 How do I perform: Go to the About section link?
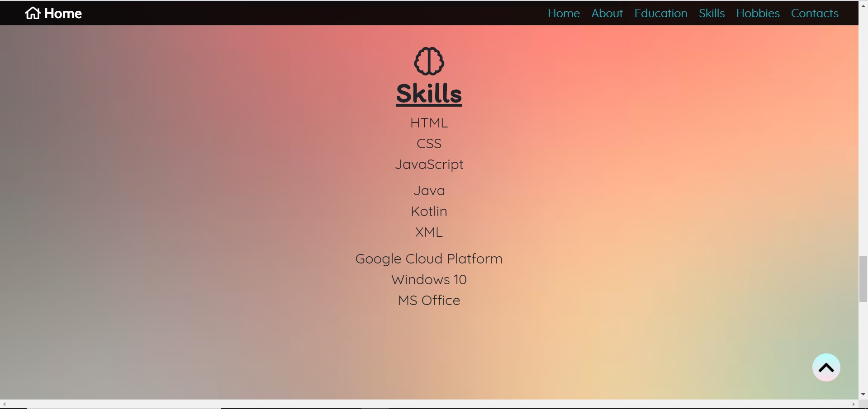[607, 13]
